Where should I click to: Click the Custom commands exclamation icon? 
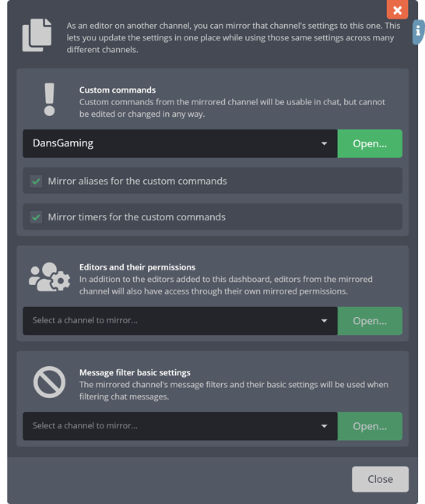(x=50, y=100)
